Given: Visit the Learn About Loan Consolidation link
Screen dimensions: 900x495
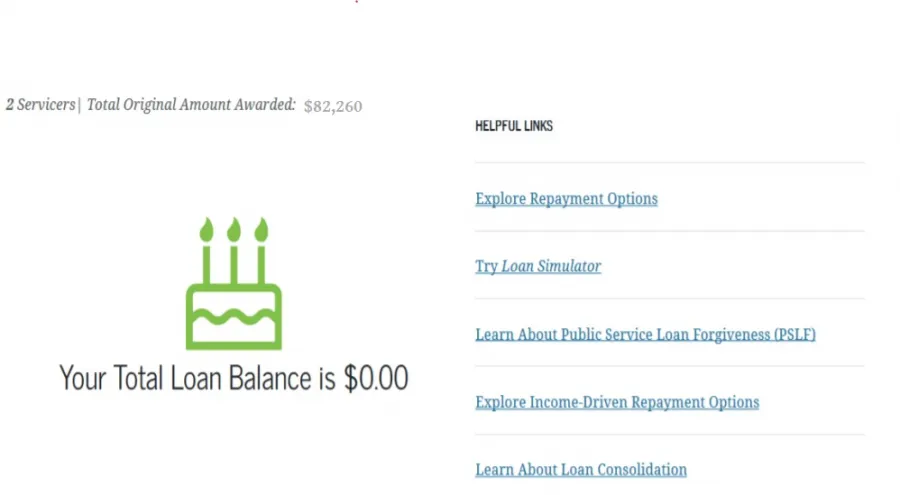Looking at the screenshot, I should point(581,470).
